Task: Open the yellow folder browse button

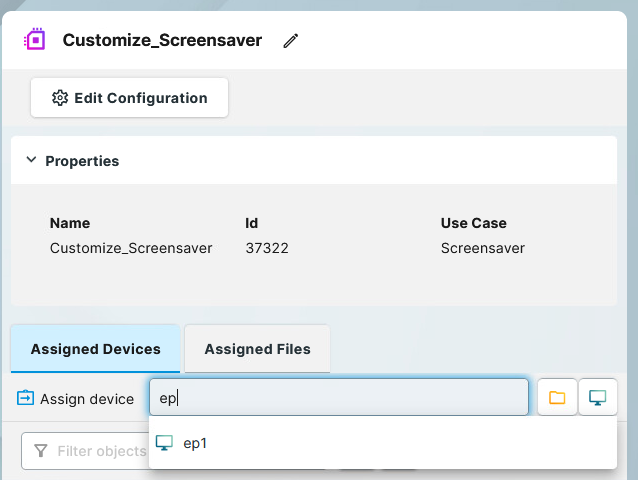Action: (x=557, y=398)
